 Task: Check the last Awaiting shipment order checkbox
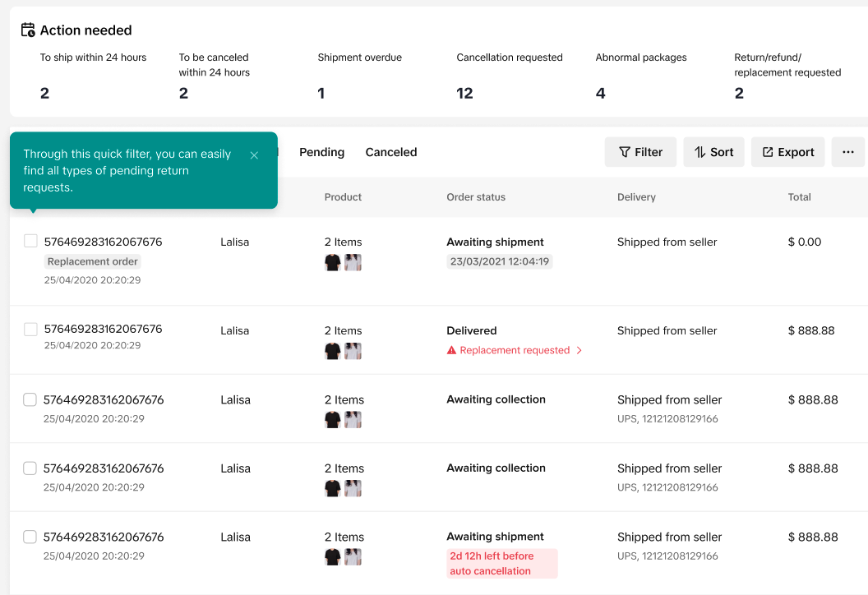pos(30,537)
